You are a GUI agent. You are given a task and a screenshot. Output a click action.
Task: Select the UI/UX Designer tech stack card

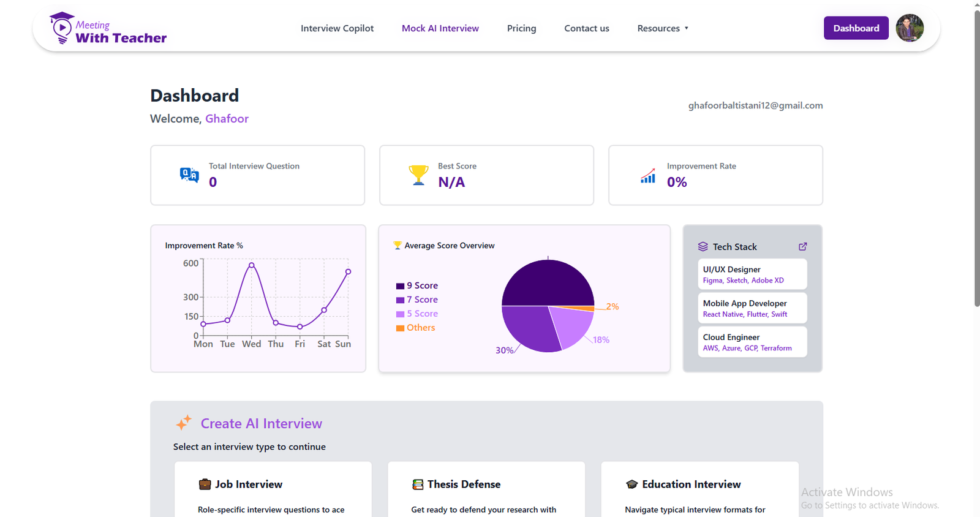(752, 274)
